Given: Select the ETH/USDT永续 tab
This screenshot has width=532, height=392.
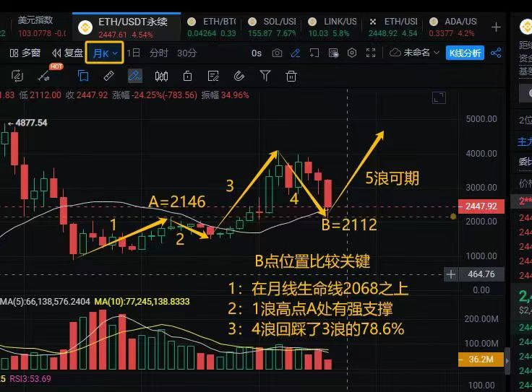Looking at the screenshot, I should 126,27.
